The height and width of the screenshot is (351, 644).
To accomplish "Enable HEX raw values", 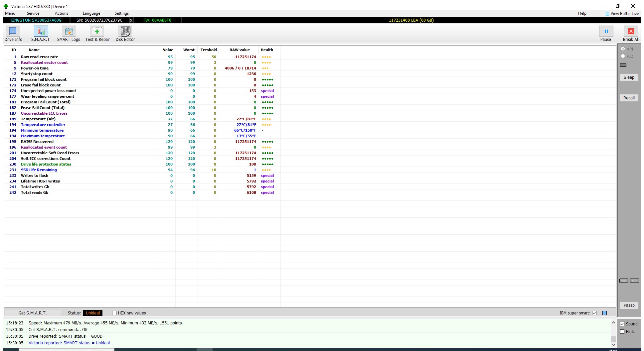I will 114,313.
